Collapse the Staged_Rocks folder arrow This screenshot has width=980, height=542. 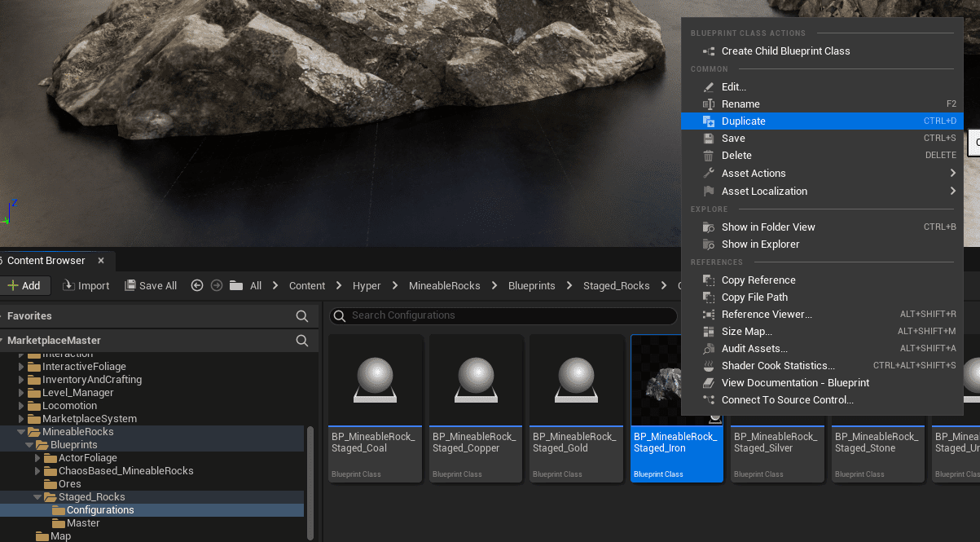(x=38, y=497)
